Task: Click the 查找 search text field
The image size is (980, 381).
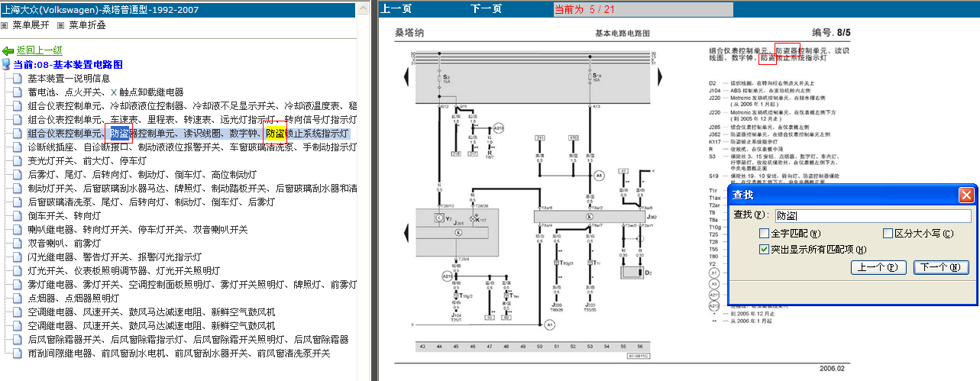Action: click(872, 216)
